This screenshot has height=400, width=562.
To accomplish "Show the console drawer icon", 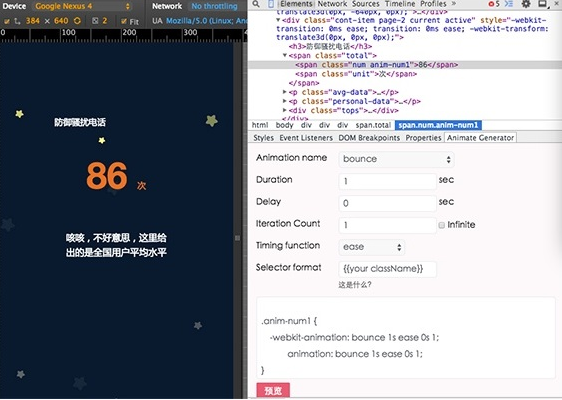I will pos(508,4).
